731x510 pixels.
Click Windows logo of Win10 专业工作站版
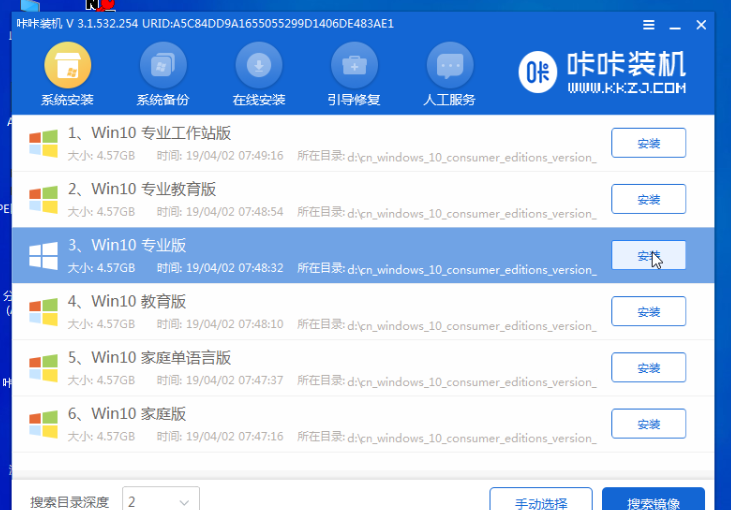(x=43, y=143)
